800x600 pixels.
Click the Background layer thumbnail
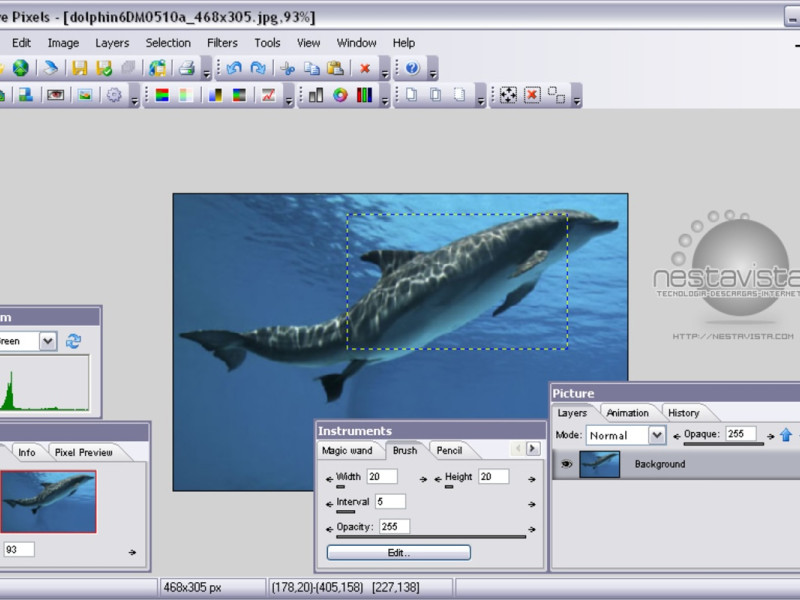pyautogui.click(x=599, y=464)
